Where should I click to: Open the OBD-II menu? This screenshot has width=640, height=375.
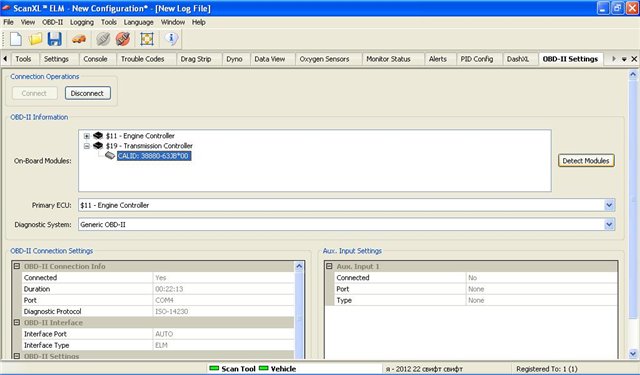52,22
